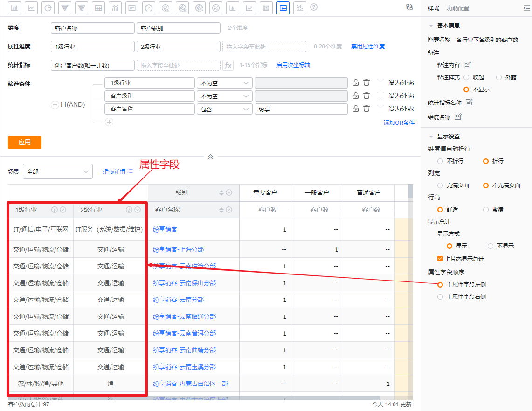Choose the gauge chart type icon
This screenshot has width=532, height=411.
click(148, 7)
